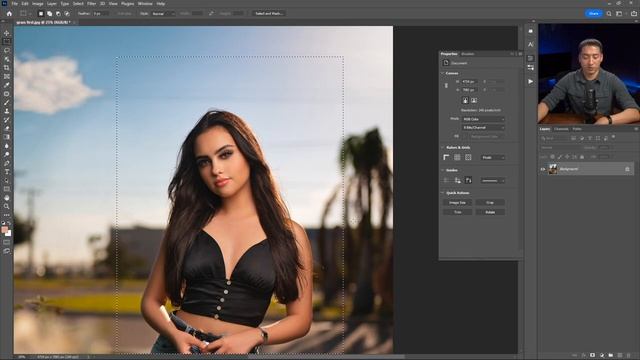640x360 pixels.
Task: Open the Edit Toolbar three-dots button
Action: click(7, 215)
